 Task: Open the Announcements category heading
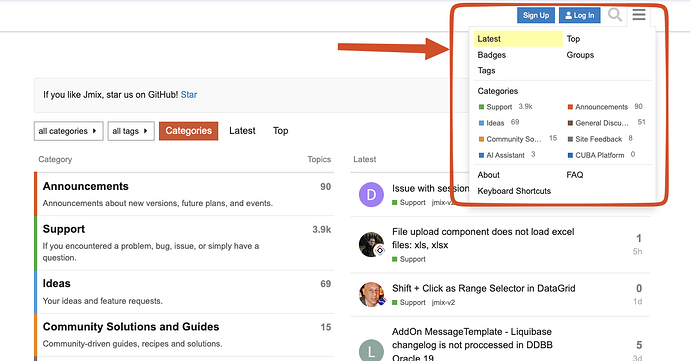pyautogui.click(x=85, y=186)
